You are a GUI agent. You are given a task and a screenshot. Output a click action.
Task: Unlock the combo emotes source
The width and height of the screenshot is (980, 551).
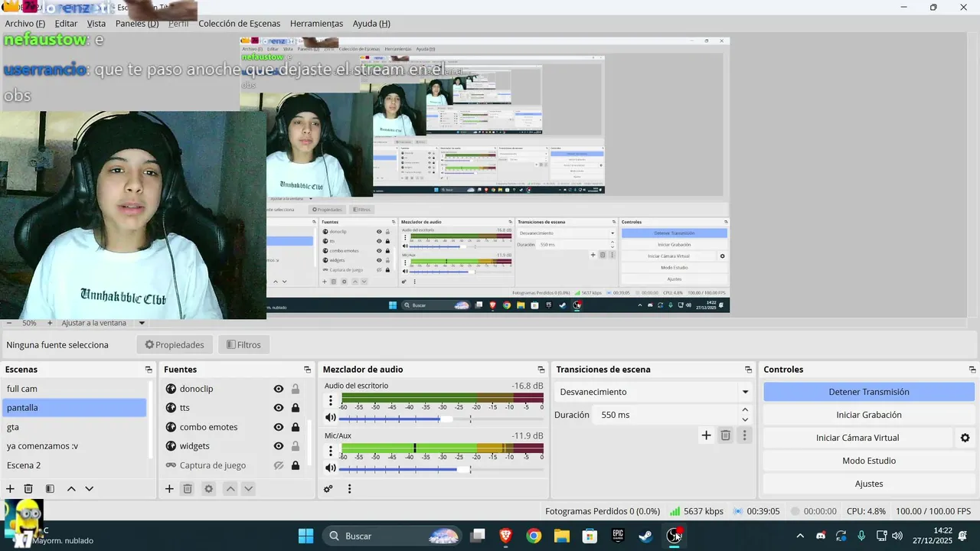coord(296,427)
